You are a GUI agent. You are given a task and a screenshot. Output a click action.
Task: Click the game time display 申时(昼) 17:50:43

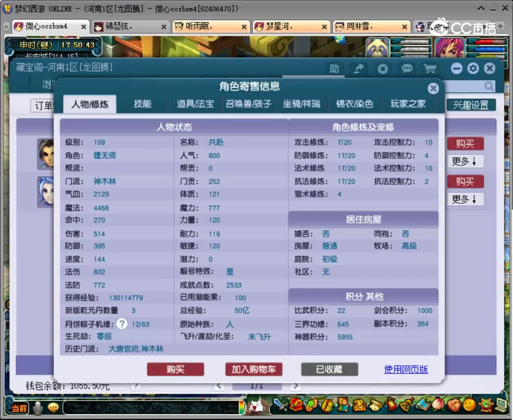coord(57,45)
